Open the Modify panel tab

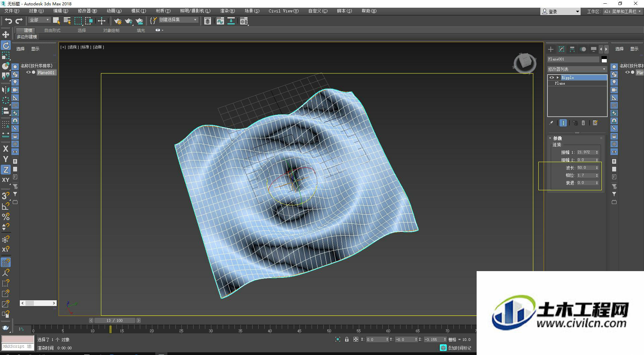tap(561, 49)
